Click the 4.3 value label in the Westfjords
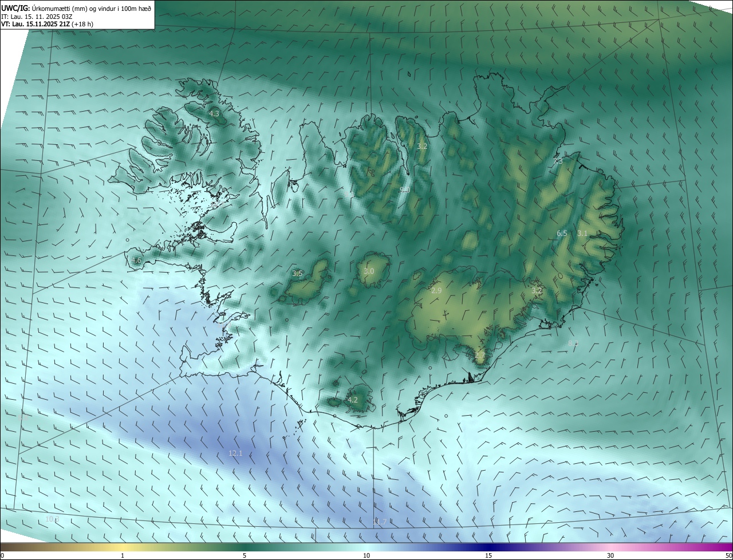 point(214,114)
